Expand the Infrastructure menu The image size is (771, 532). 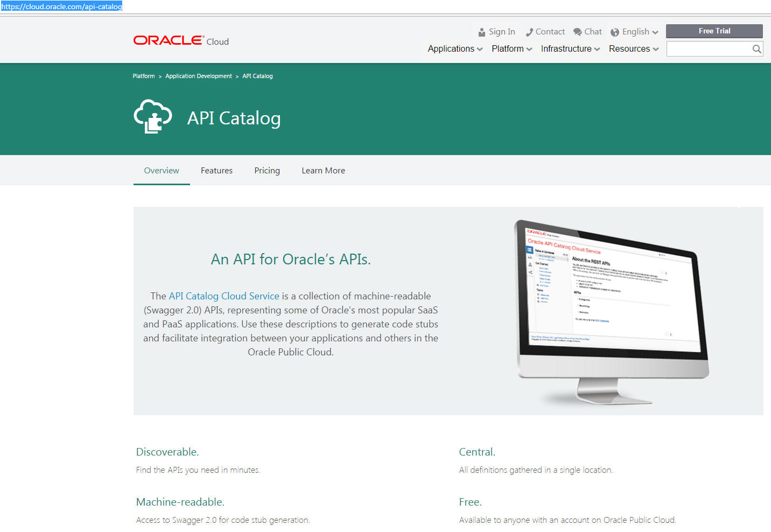point(570,48)
